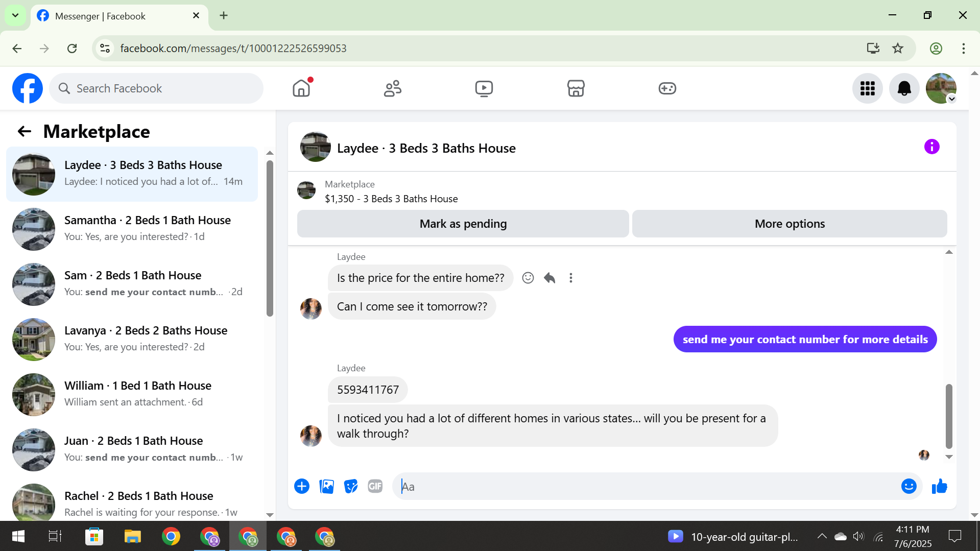Screen dimensions: 980x551
Task: Open the Windows Start menu
Action: (18, 536)
